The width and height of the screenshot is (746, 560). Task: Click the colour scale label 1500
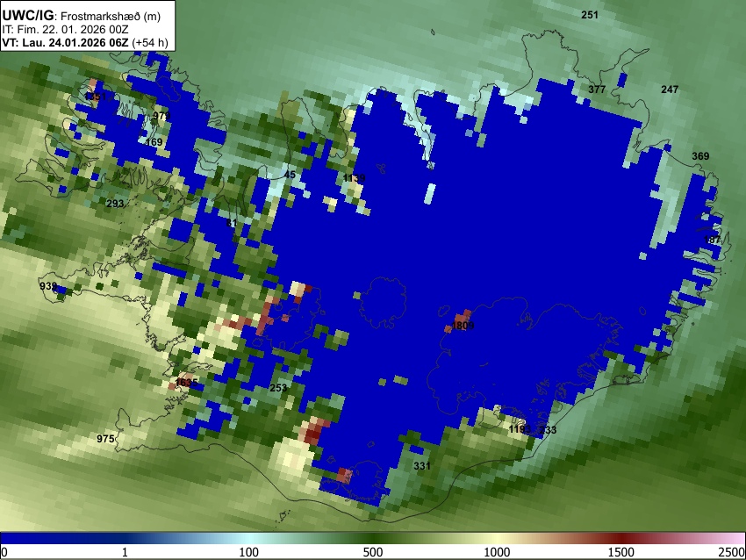621,552
